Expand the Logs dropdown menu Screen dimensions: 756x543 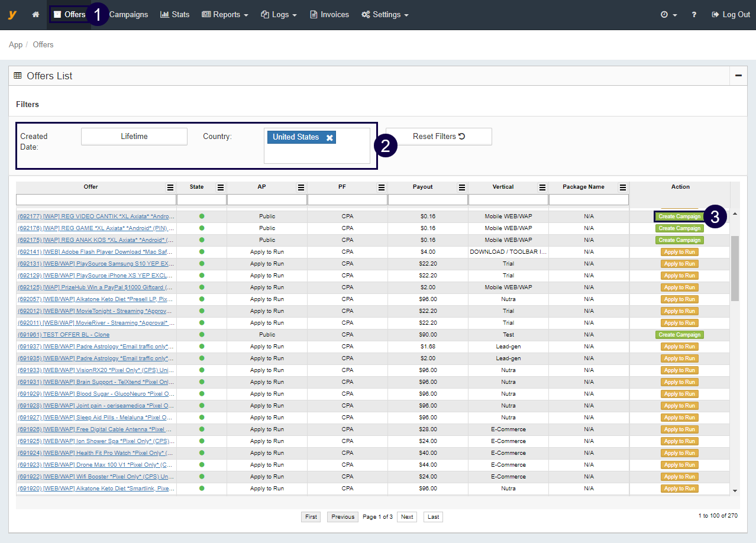pyautogui.click(x=279, y=15)
